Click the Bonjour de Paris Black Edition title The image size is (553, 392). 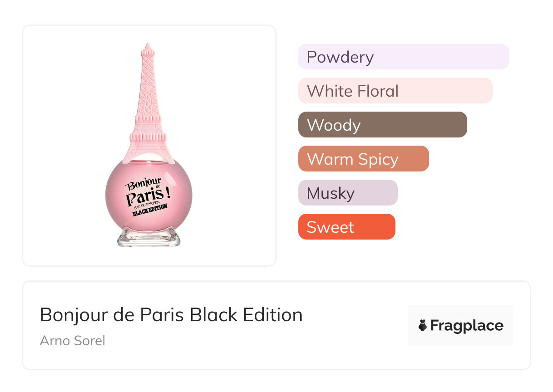click(171, 315)
